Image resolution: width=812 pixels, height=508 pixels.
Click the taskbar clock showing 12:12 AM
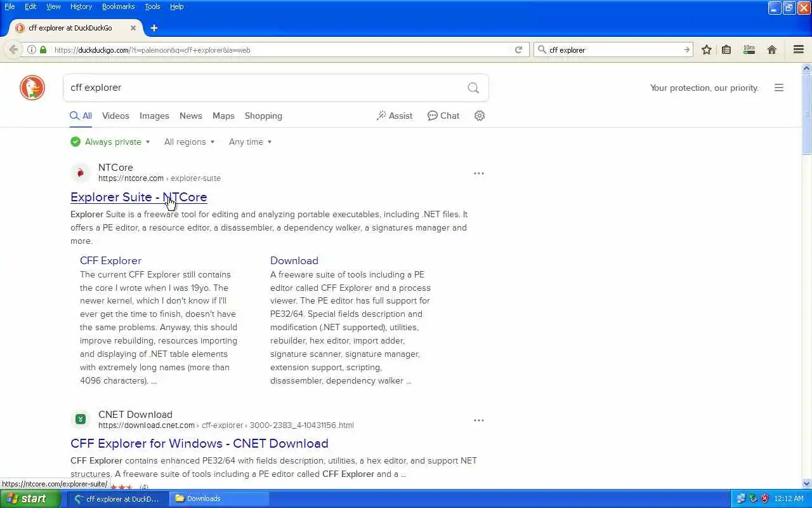click(x=789, y=498)
